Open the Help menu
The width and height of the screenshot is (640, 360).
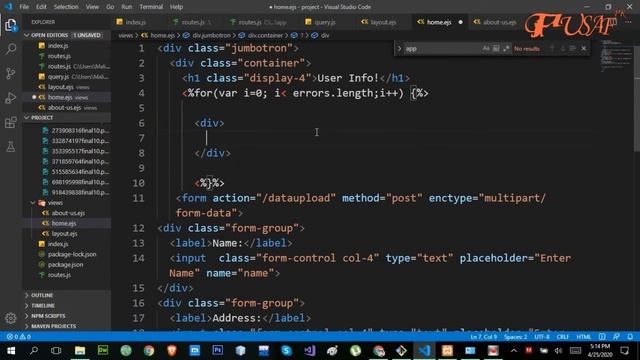176,7
